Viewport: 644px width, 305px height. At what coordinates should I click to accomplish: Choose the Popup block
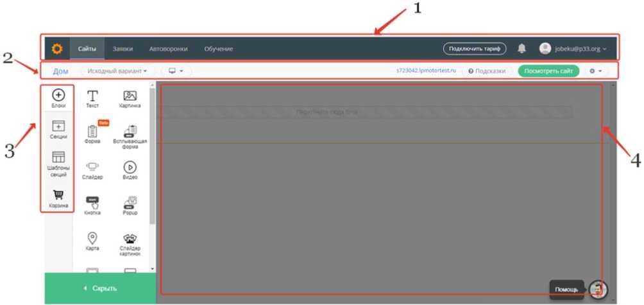[130, 206]
